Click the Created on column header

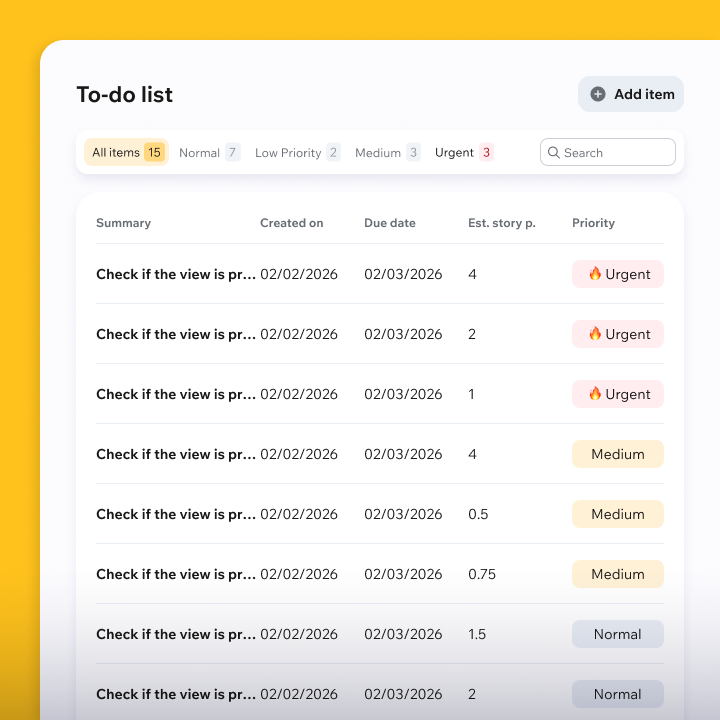291,223
